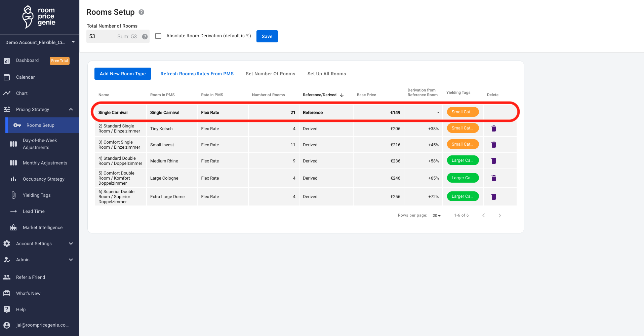This screenshot has width=644, height=336.
Task: Click the Add New Room Type button
Action: 123,74
